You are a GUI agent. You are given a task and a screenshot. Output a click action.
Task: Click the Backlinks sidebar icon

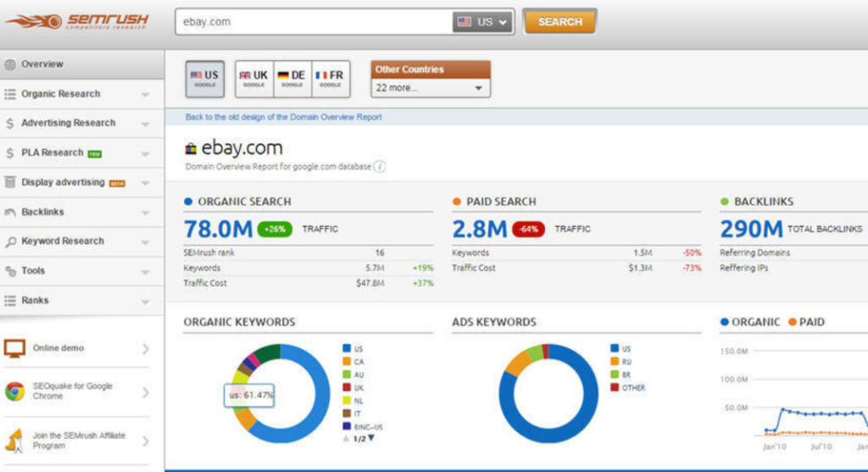(x=10, y=212)
